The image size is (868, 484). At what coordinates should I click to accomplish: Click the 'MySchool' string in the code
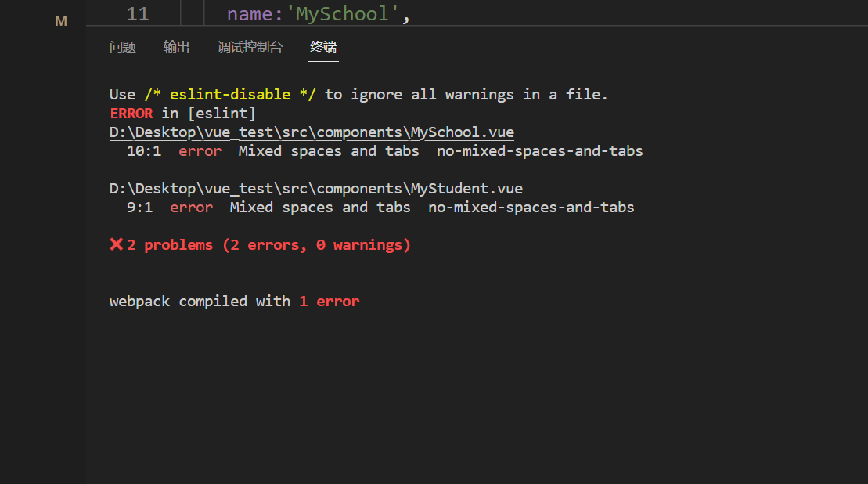342,14
